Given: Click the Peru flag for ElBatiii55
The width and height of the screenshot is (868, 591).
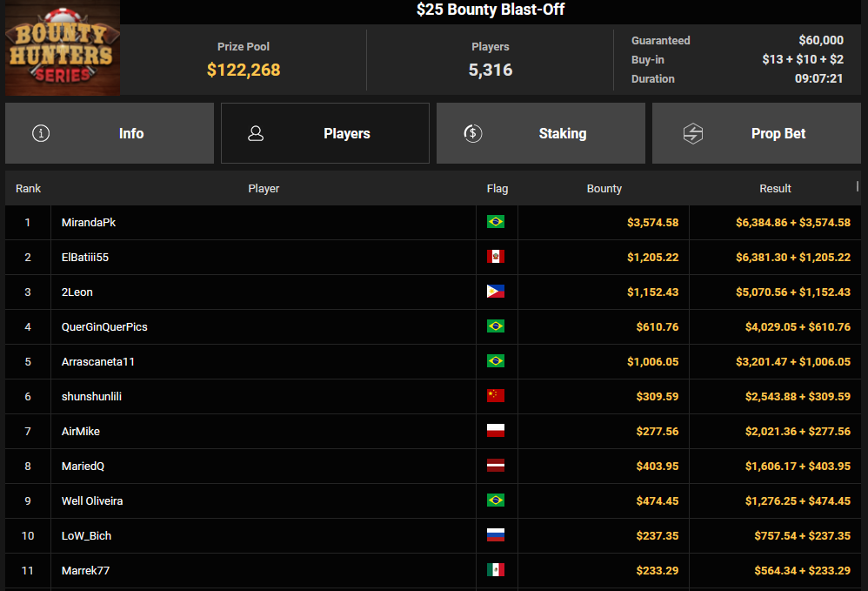Looking at the screenshot, I should pyautogui.click(x=496, y=257).
